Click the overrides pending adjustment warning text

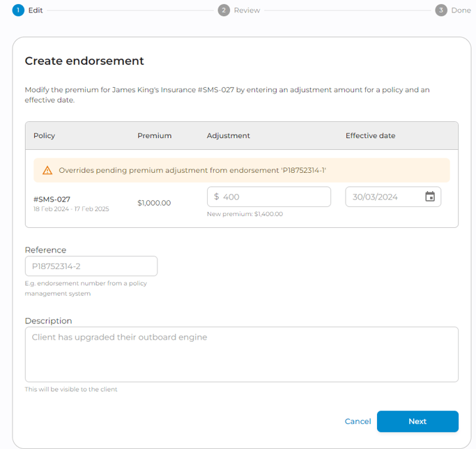(192, 170)
